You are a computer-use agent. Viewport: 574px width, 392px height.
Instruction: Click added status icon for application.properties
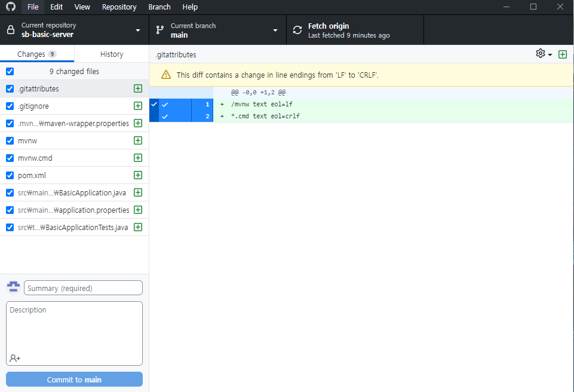coord(138,210)
